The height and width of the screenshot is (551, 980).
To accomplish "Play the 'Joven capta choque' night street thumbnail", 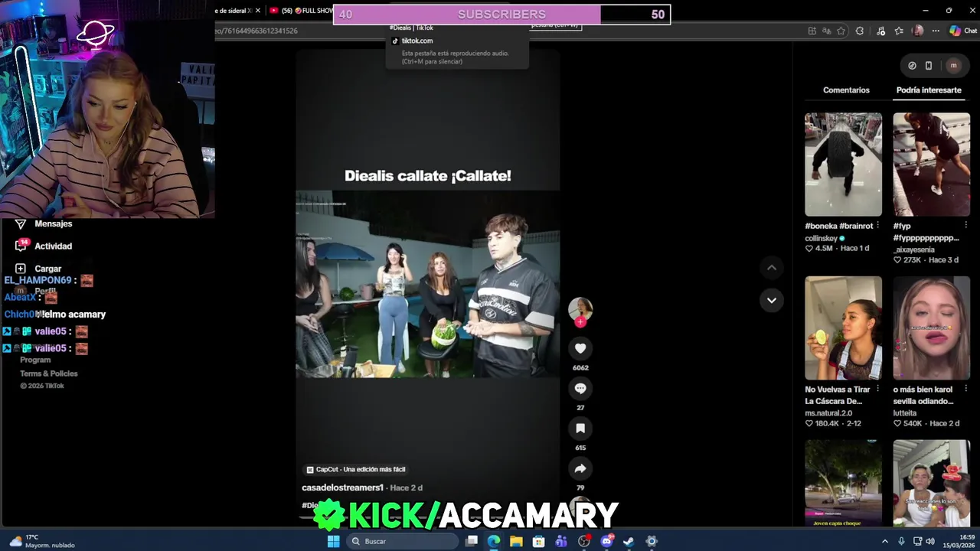I will pos(843,483).
